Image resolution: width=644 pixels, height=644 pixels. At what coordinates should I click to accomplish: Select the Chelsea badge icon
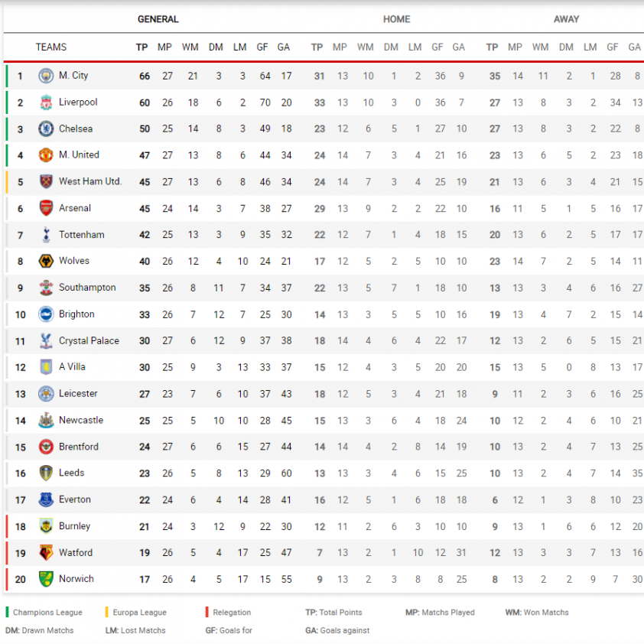click(46, 129)
